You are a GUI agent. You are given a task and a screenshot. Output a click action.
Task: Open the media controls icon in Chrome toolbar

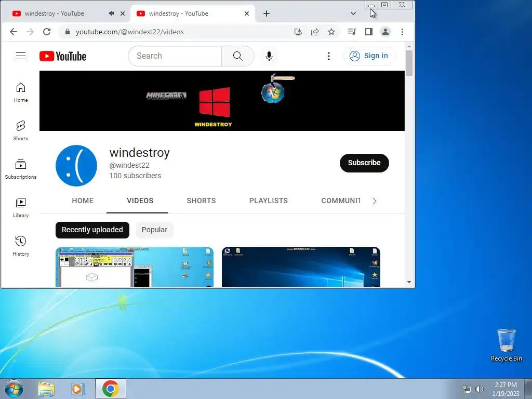[352, 32]
